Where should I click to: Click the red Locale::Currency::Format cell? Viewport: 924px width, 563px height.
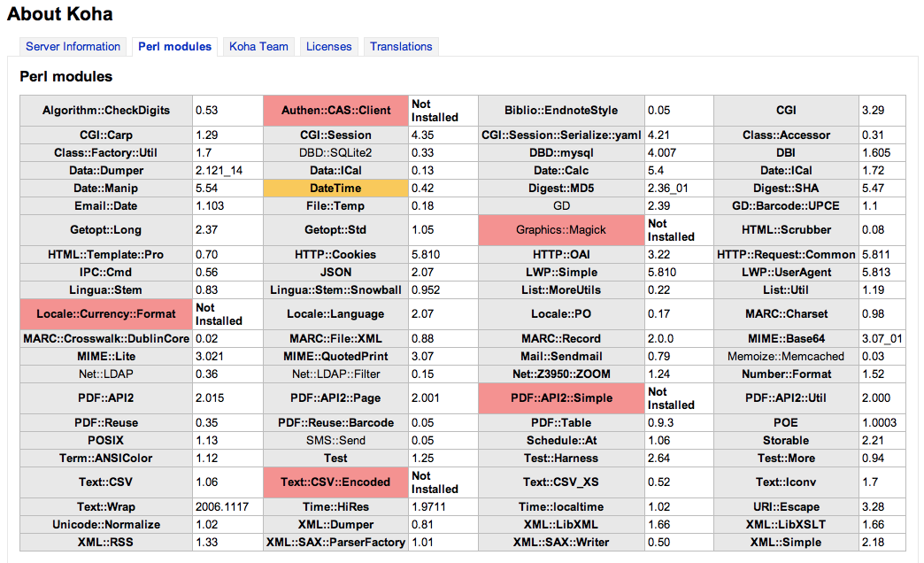(106, 314)
